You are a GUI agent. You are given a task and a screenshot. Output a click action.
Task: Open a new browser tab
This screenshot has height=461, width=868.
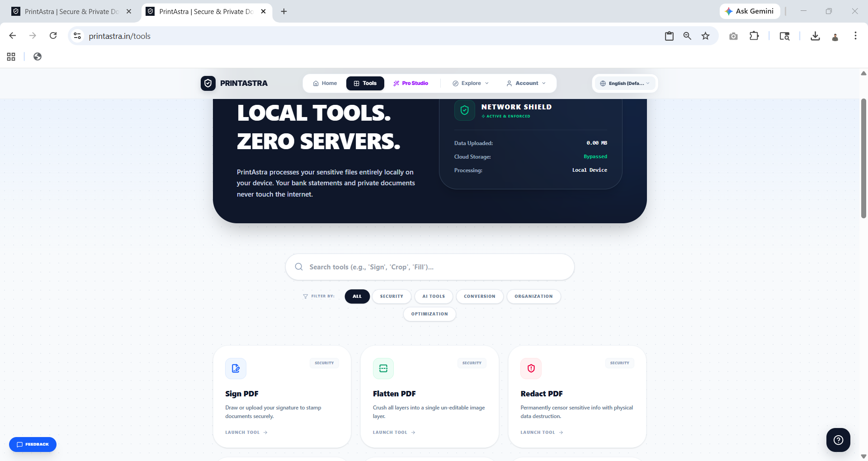[284, 11]
